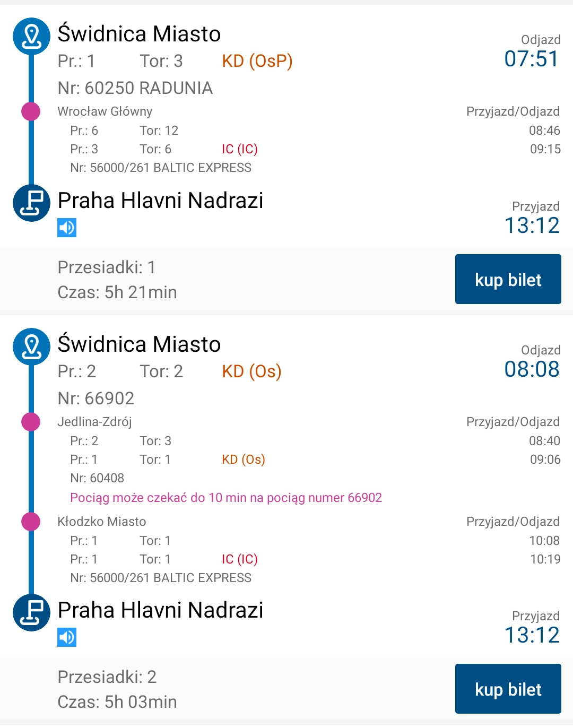
Task: Select IC (IC) carrier at Kłodzko Miasto
Action: point(239,559)
